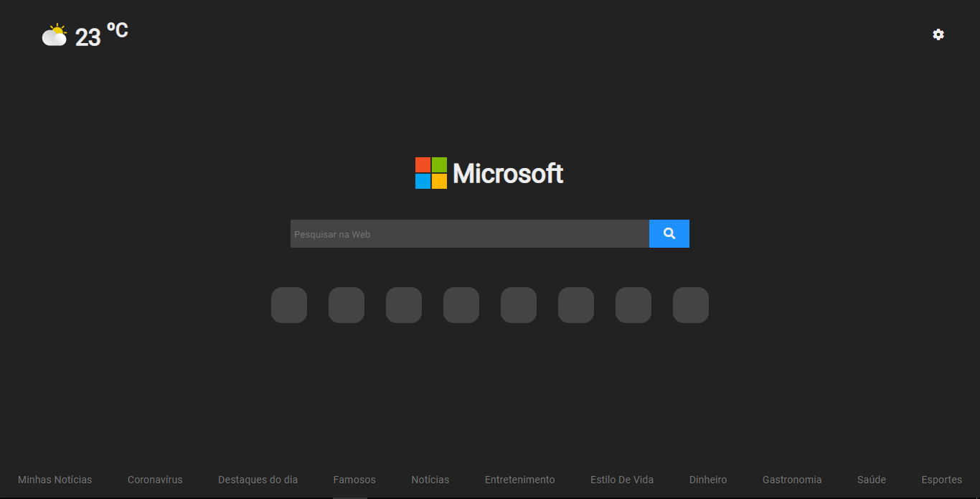Open the Dinheiro news category
980x499 pixels.
(x=707, y=480)
